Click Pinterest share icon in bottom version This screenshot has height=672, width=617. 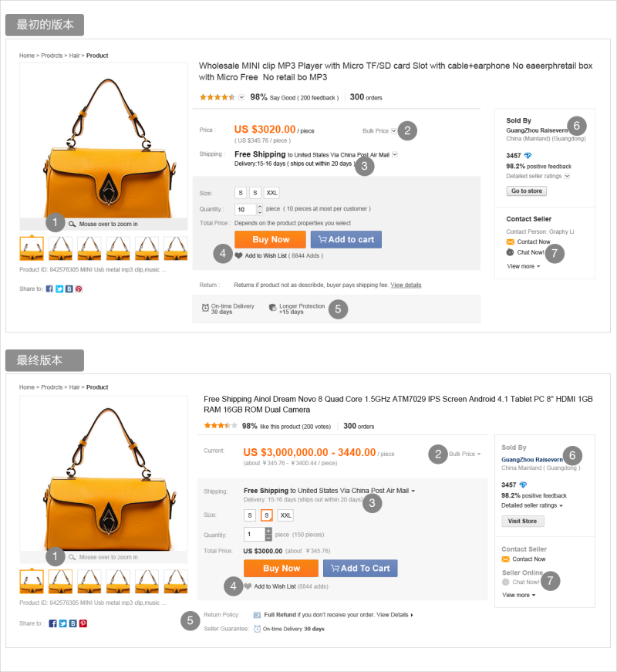83,623
